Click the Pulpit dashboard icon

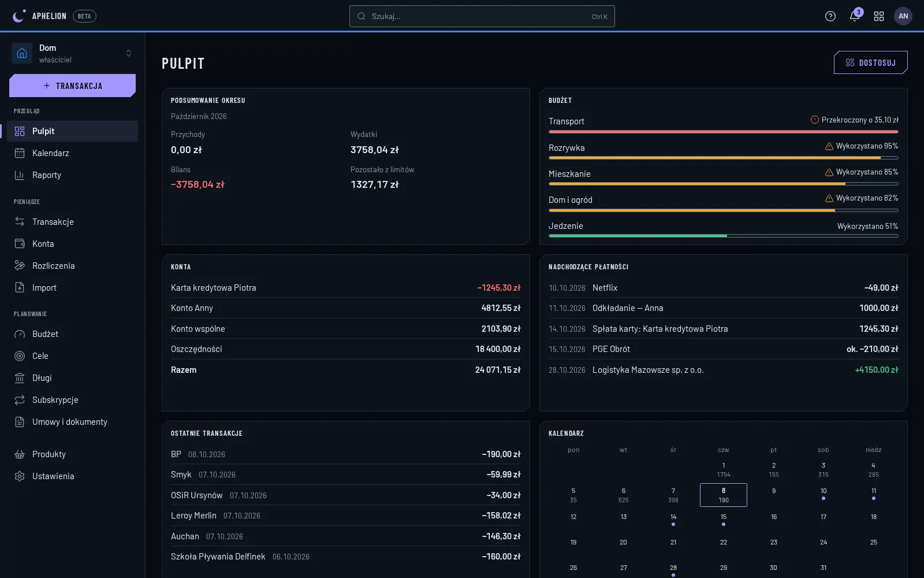pos(20,131)
